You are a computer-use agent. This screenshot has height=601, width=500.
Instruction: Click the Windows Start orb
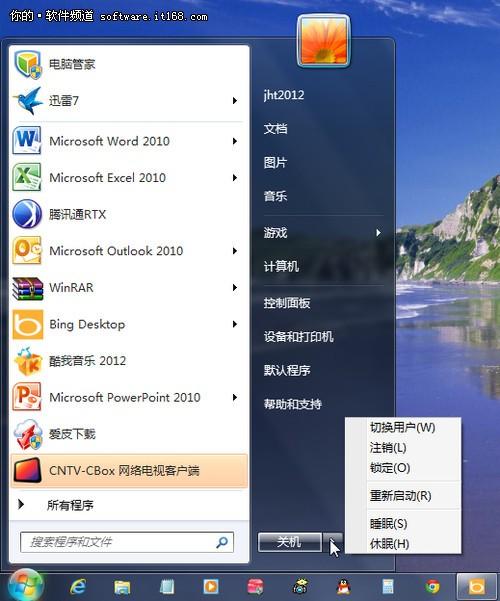[25, 585]
